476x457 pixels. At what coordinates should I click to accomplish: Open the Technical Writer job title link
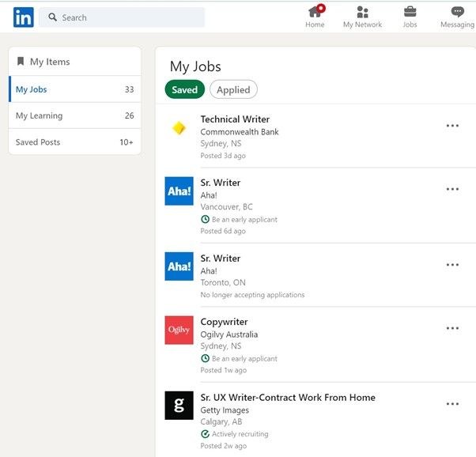(236, 119)
